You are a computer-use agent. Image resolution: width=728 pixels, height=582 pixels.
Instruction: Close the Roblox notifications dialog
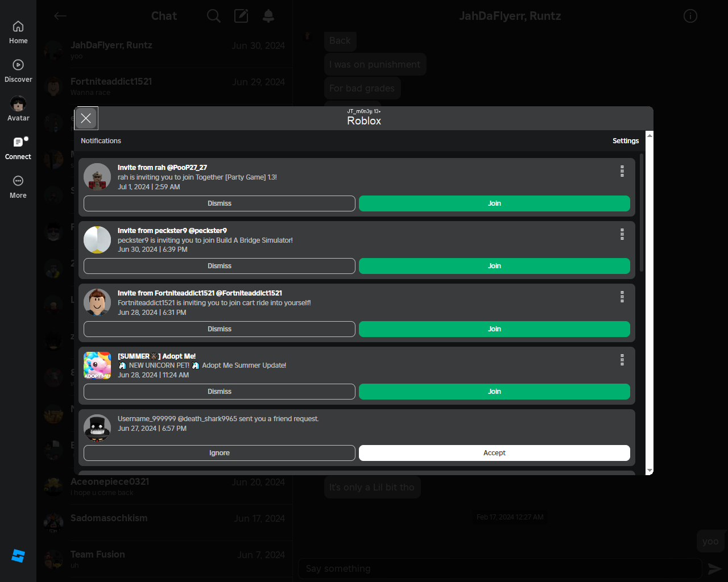(x=86, y=118)
